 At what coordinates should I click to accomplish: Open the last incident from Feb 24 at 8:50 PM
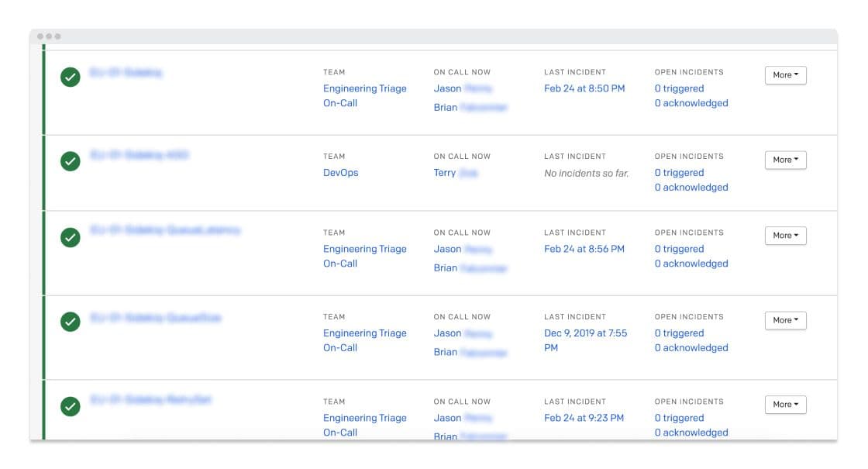click(584, 88)
